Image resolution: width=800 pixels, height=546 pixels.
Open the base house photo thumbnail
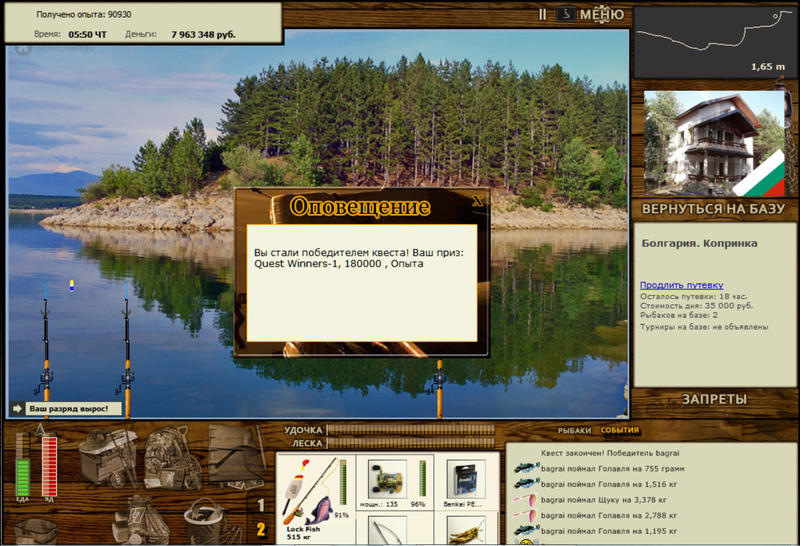click(713, 143)
